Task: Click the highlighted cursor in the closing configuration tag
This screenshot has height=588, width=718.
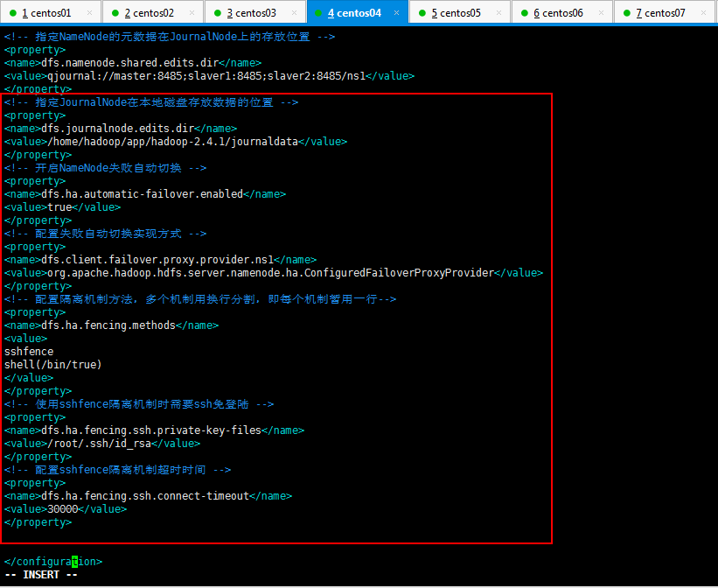Action: [75, 562]
